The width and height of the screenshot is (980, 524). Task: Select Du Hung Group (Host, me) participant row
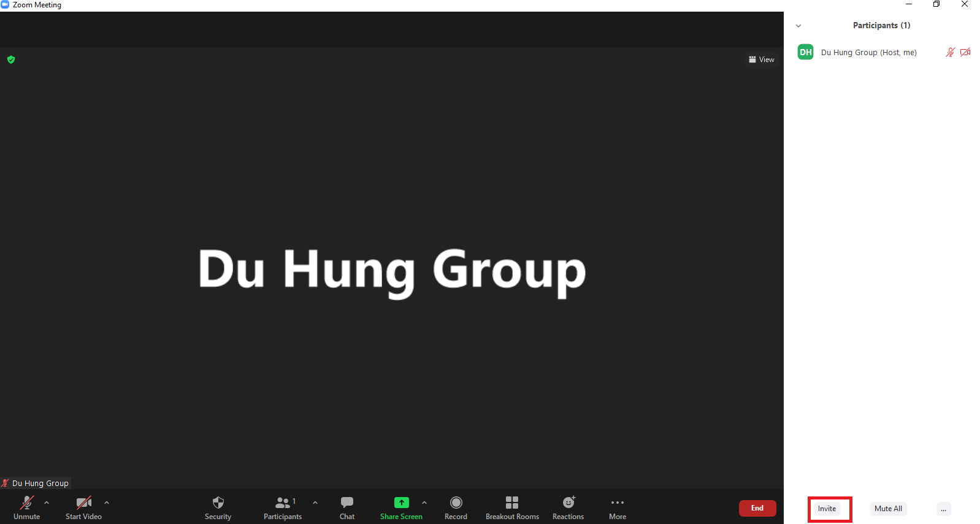(x=882, y=53)
